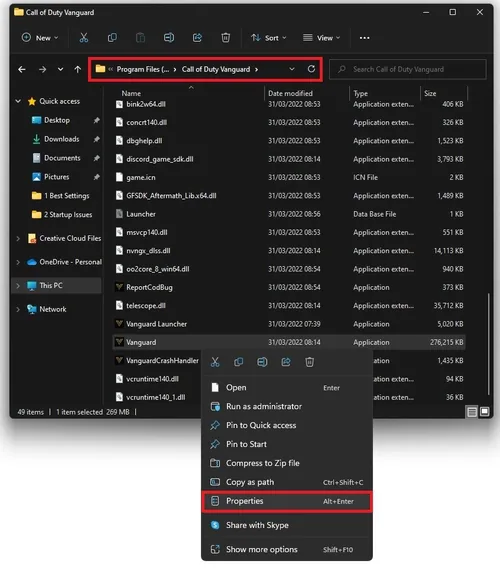The height and width of the screenshot is (579, 500).
Task: Choose Properties from the context menu
Action: 287,501
